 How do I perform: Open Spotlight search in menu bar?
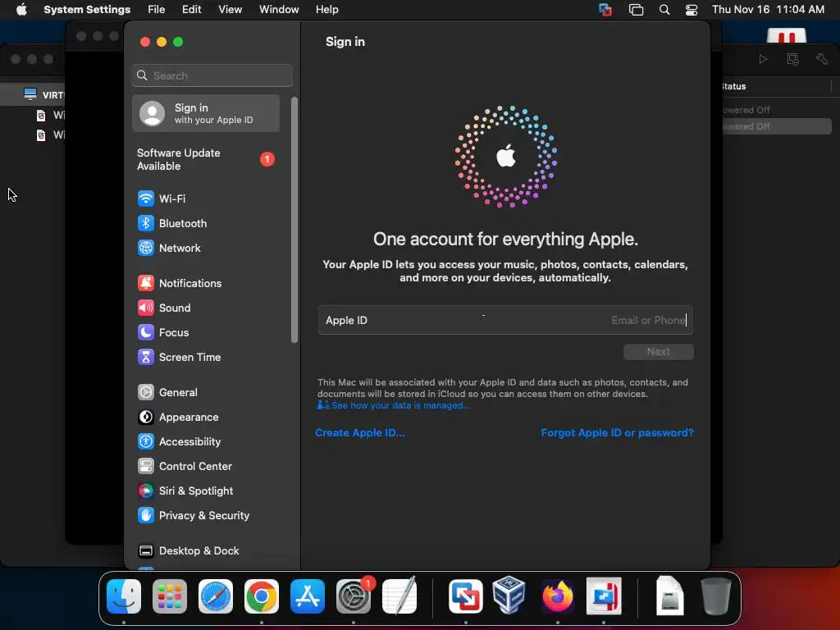click(x=664, y=10)
